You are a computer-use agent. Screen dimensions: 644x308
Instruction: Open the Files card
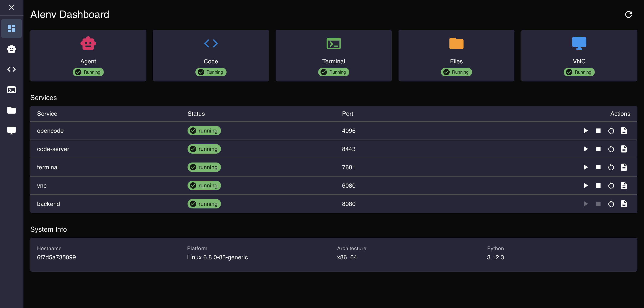pyautogui.click(x=456, y=55)
